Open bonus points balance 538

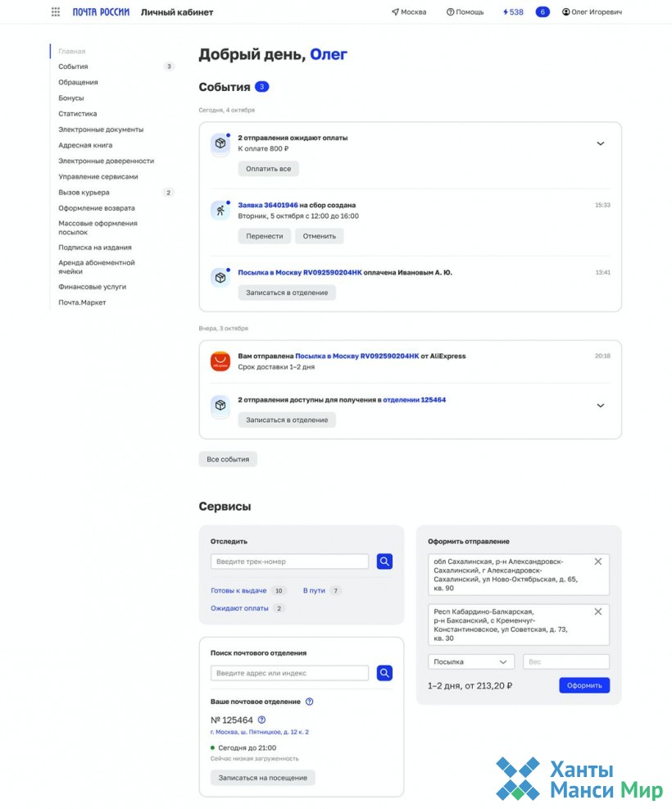(x=513, y=12)
